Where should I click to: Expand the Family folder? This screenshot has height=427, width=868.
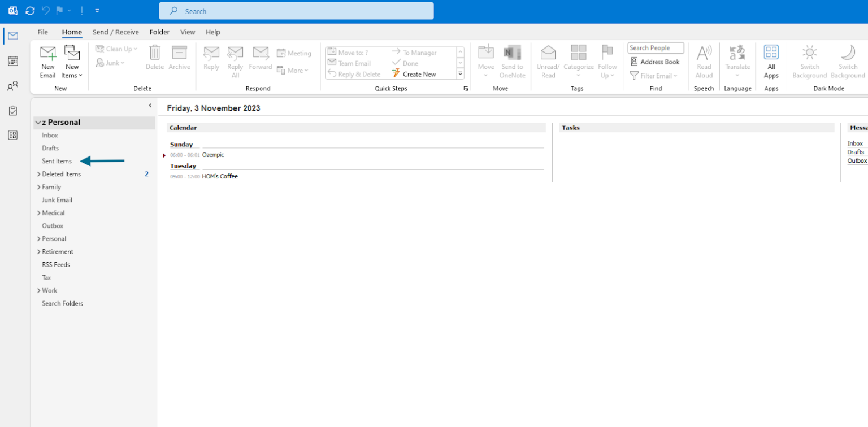coord(40,186)
